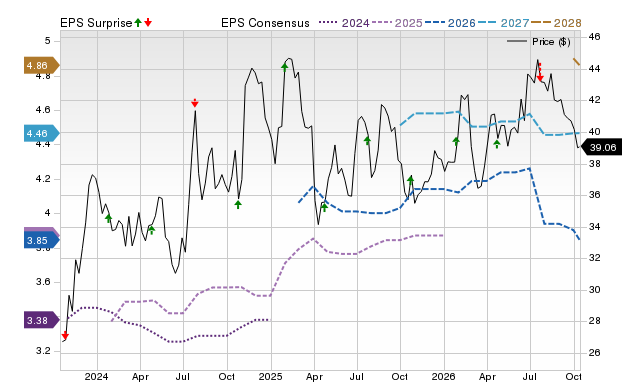Select the green beat arrow just after the 2026 mark

[456, 141]
